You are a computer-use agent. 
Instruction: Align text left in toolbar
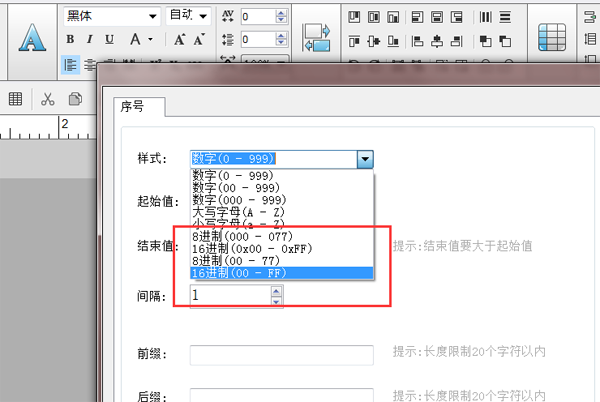click(x=71, y=64)
